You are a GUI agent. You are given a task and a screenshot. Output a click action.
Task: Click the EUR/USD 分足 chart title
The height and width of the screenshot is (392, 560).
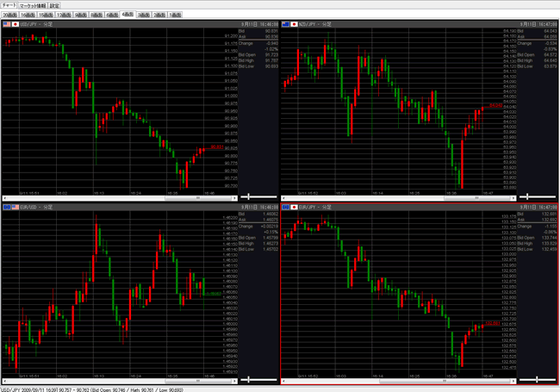coord(36,207)
